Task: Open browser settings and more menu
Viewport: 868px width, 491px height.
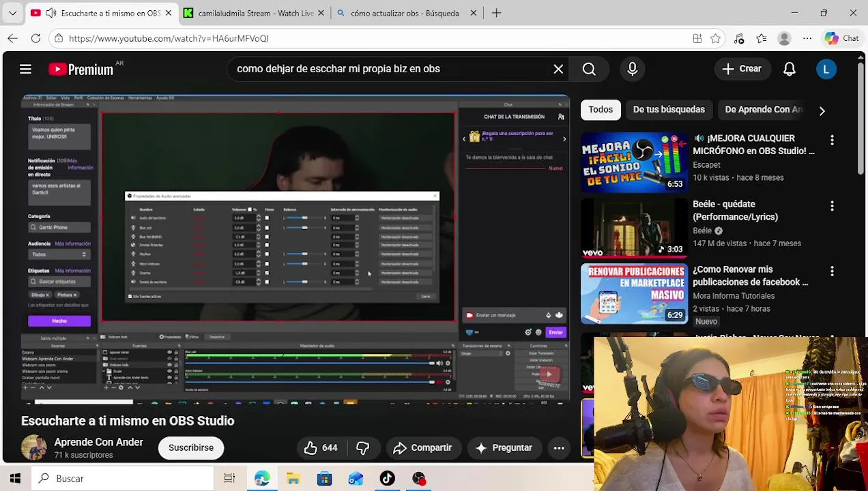Action: pos(807,38)
